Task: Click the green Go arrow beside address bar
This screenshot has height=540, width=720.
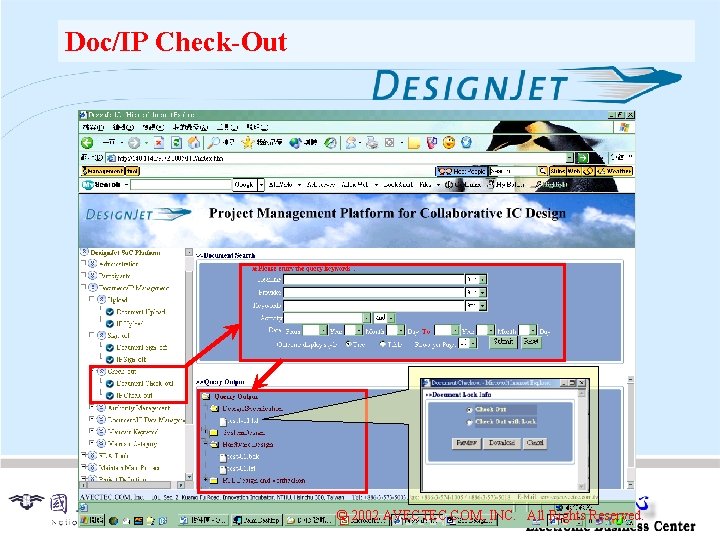Action: tap(582, 158)
